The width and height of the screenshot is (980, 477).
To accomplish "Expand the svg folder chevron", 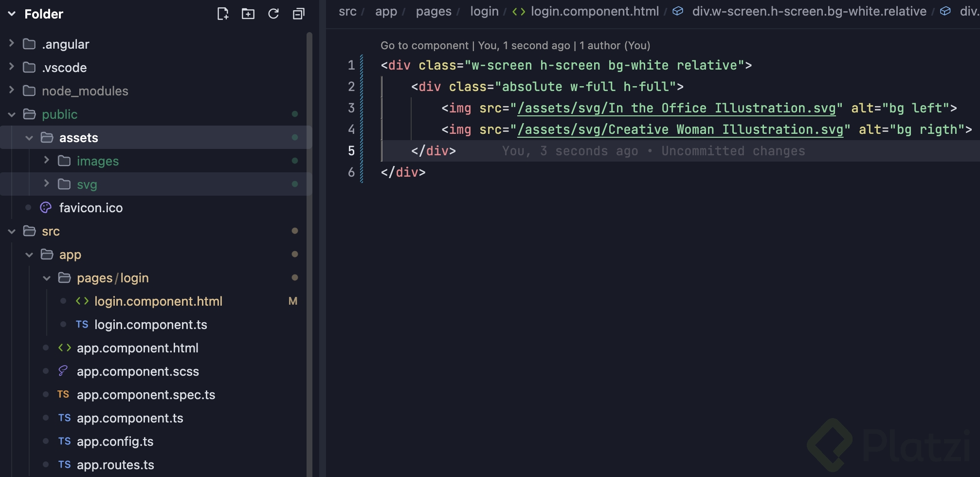I will (x=47, y=183).
